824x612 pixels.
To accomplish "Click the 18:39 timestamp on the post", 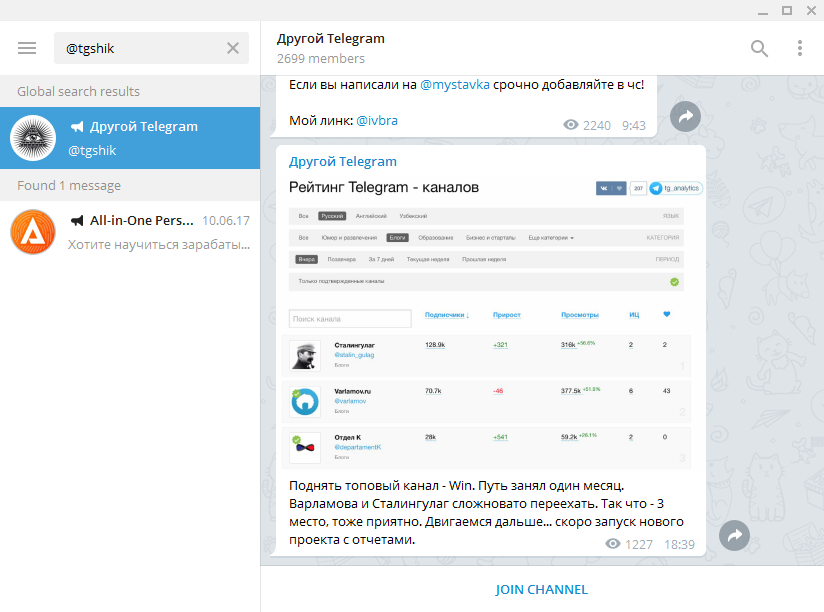I will [679, 544].
